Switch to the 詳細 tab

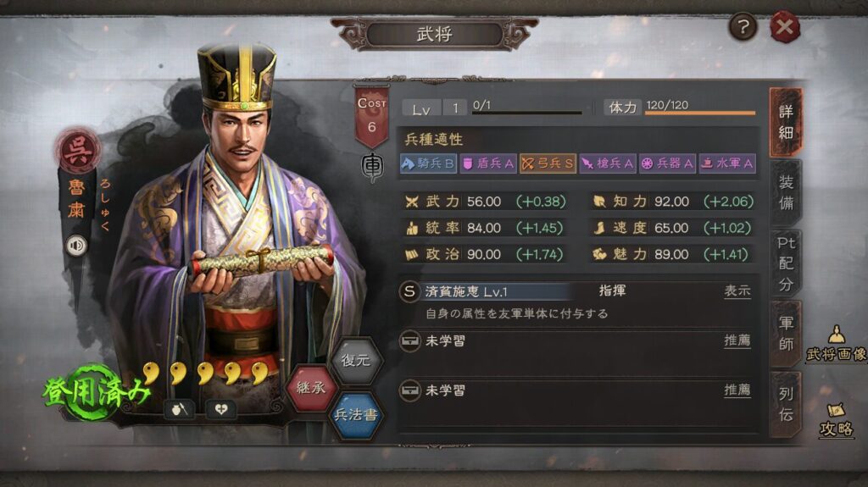[x=786, y=122]
